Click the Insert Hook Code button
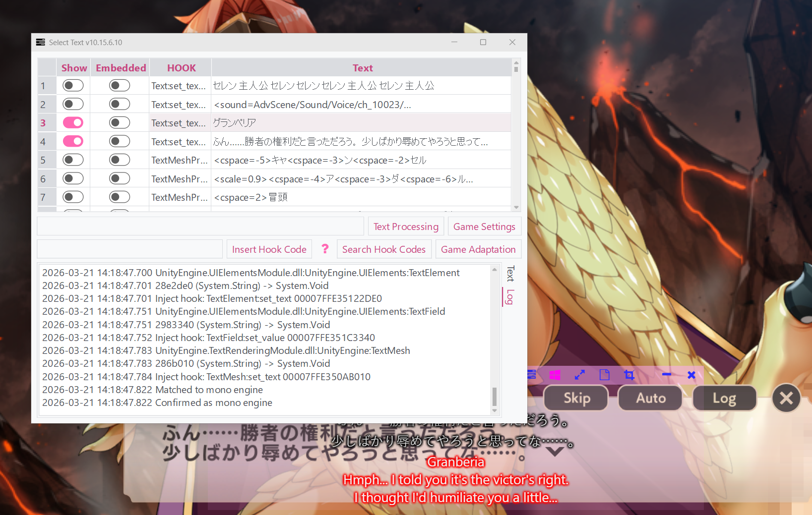The height and width of the screenshot is (515, 812). 269,249
